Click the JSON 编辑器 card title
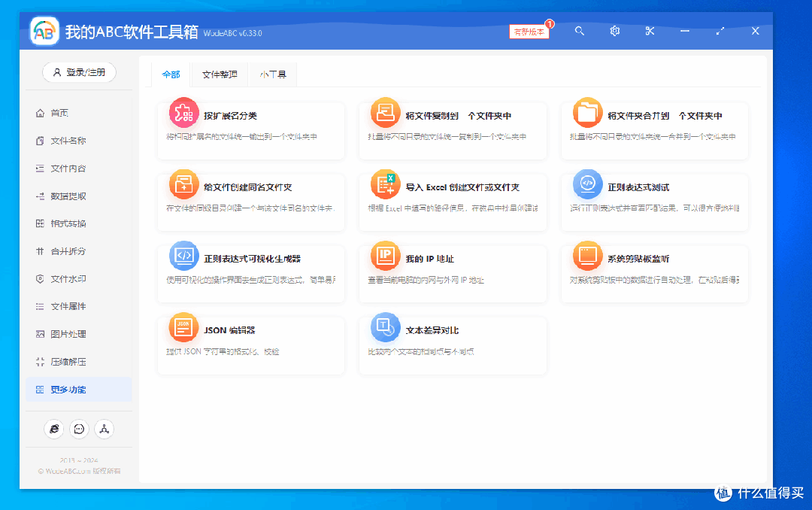This screenshot has height=510, width=812. (x=229, y=330)
